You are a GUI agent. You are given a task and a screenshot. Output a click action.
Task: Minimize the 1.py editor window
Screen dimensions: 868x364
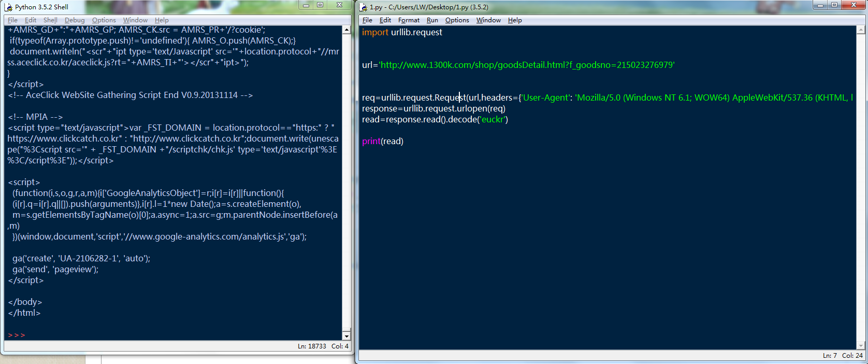[820, 5]
